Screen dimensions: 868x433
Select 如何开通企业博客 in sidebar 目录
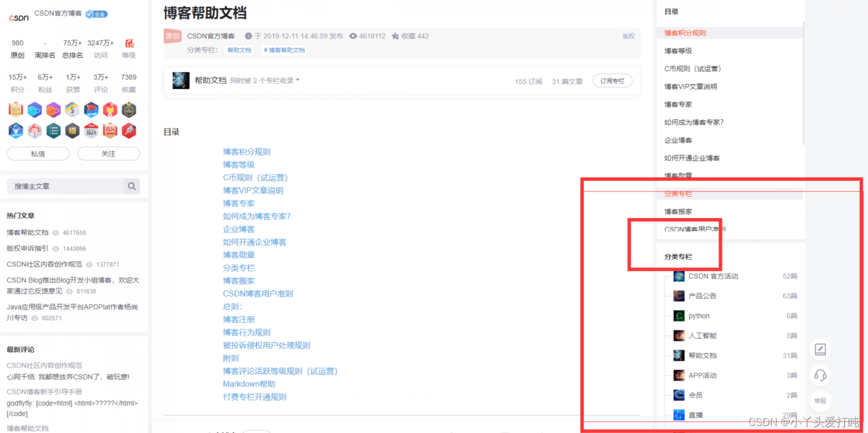(692, 158)
